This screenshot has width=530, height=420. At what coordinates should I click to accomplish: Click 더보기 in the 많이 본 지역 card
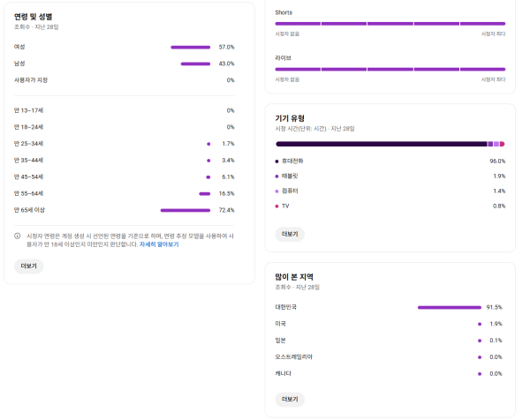290,399
